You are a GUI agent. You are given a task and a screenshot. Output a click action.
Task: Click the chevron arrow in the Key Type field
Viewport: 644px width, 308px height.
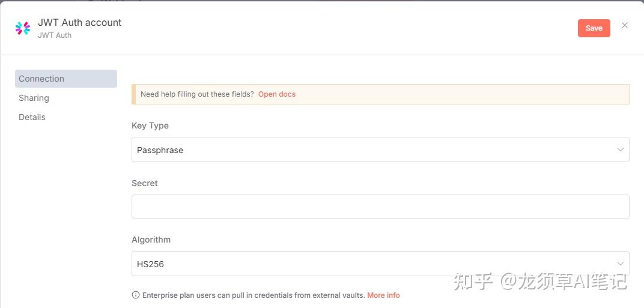point(621,149)
